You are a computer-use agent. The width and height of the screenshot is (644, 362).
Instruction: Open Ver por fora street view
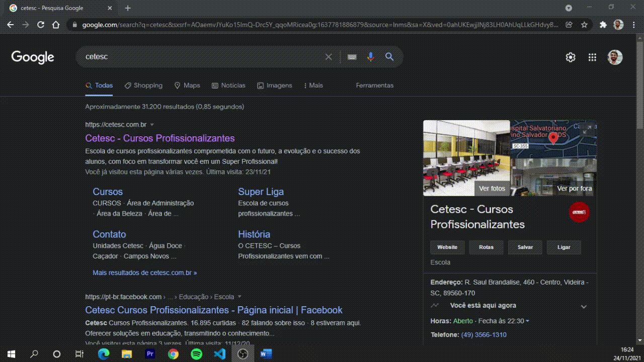[554, 177]
